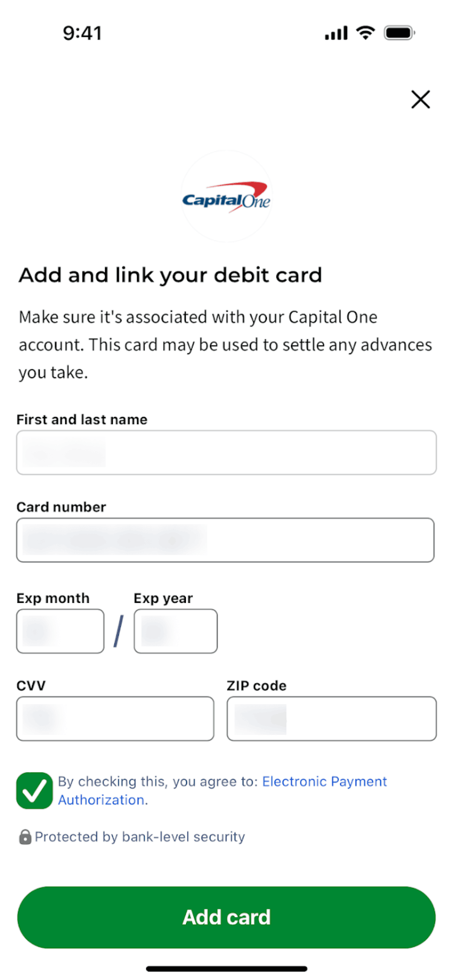
Task: Tap the battery status icon
Action: [399, 33]
